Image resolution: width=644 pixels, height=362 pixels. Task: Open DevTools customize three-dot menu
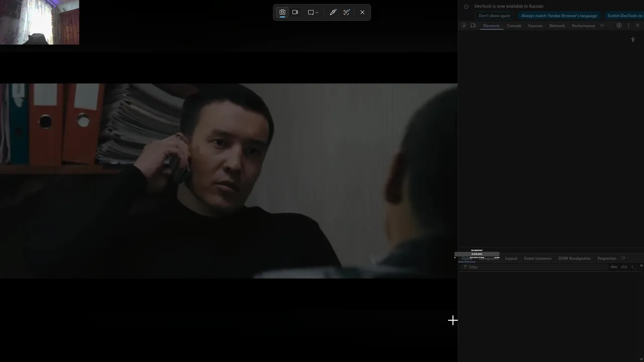(x=628, y=26)
